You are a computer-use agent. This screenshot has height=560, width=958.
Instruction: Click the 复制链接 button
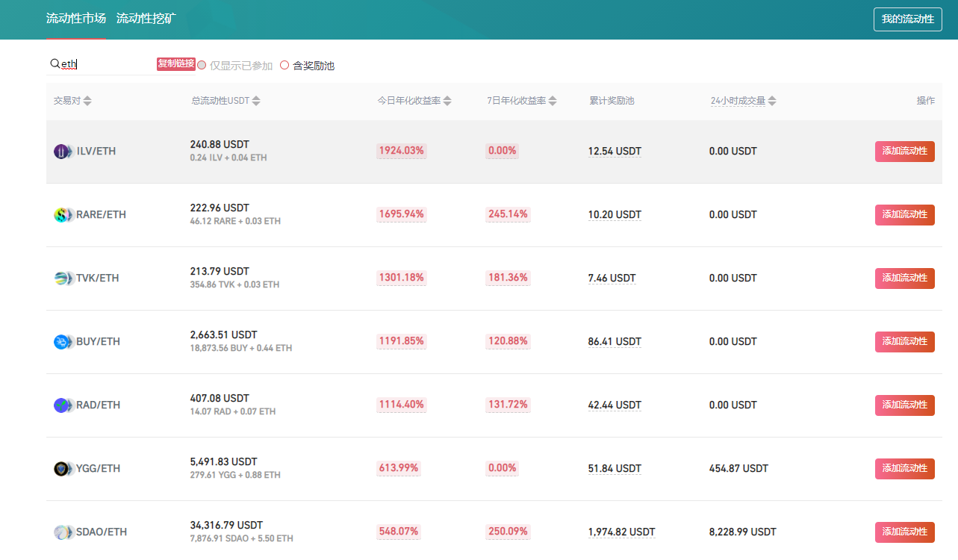point(176,63)
